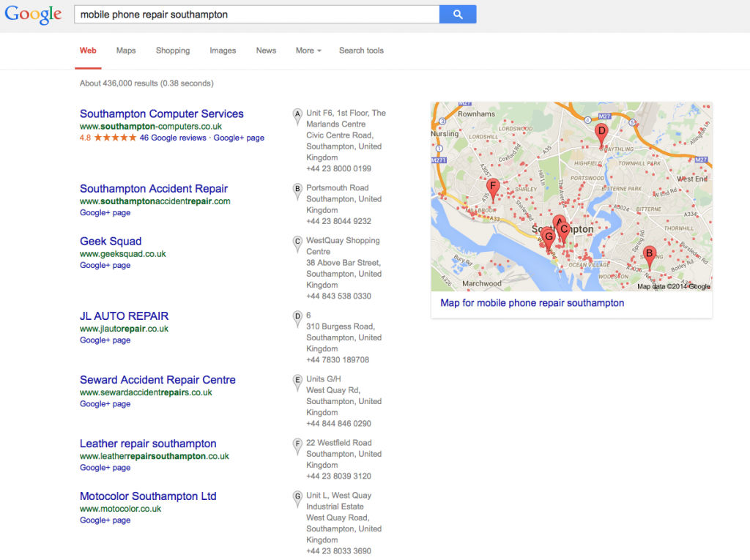The width and height of the screenshot is (750, 560).
Task: Switch to the Images tab
Action: [x=223, y=51]
